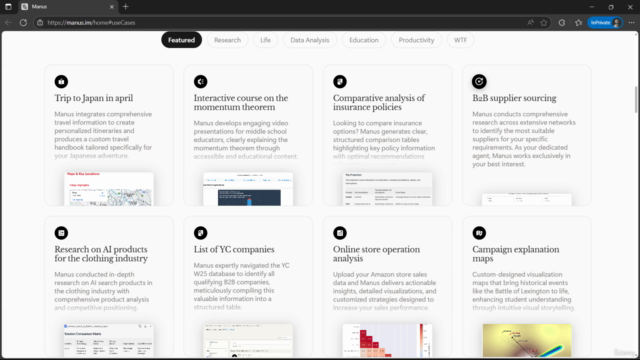Switch to the Data Analysis tab
Image resolution: width=640 pixels, height=360 pixels.
[309, 40]
